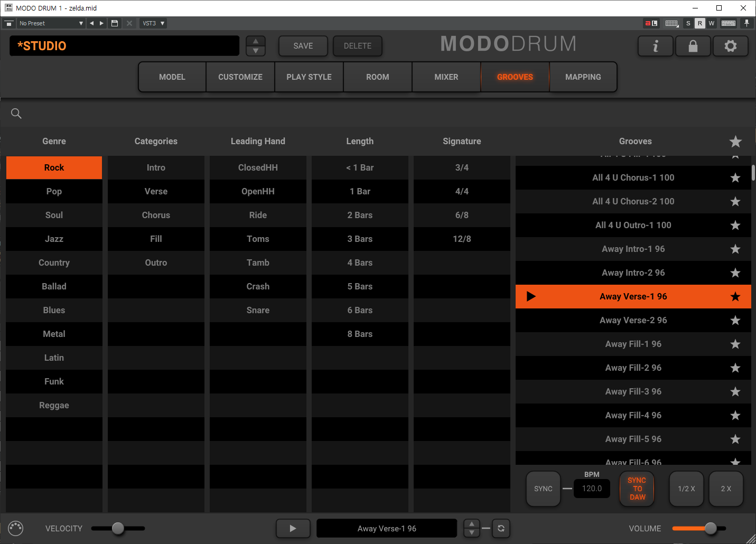756x544 pixels.
Task: Open the No Preset dropdown
Action: (x=51, y=23)
